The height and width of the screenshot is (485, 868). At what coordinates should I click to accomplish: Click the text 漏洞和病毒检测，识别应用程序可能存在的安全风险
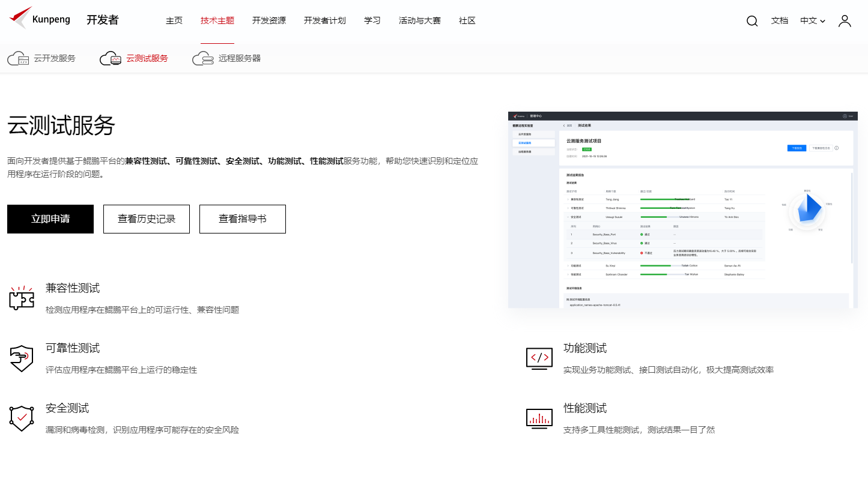click(142, 430)
